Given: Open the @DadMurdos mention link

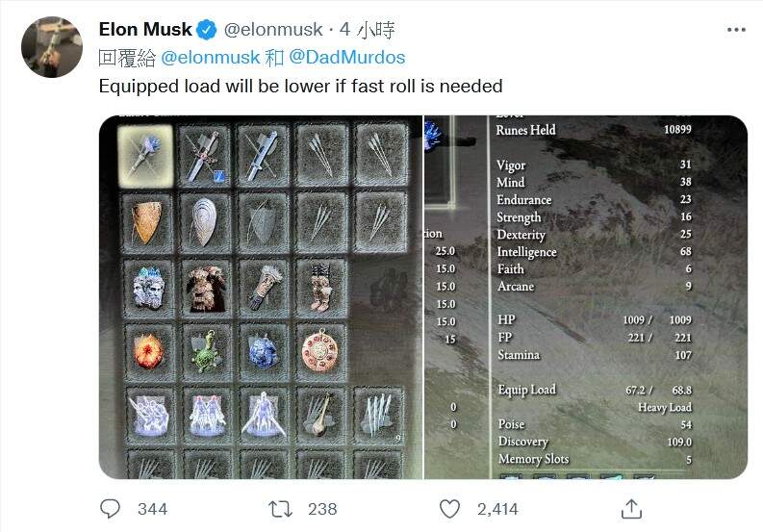Looking at the screenshot, I should click(347, 58).
